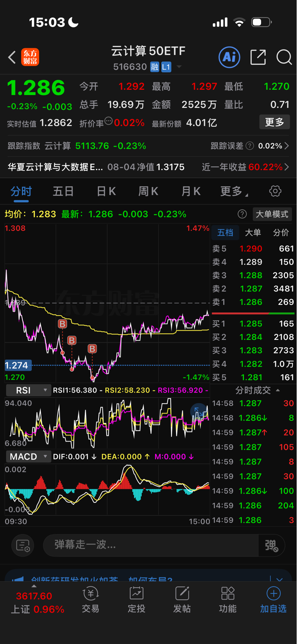
Task: Select the 大单 tab
Action: 253,232
